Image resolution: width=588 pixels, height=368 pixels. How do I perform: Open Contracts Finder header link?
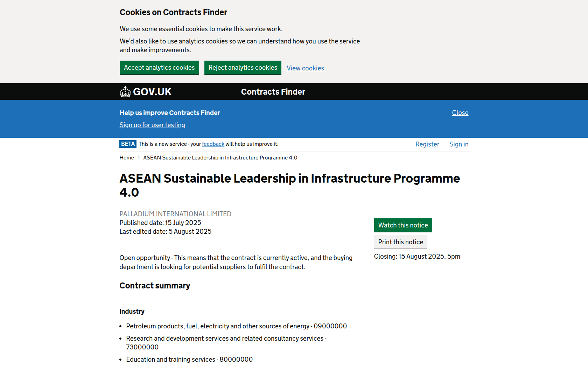[273, 92]
